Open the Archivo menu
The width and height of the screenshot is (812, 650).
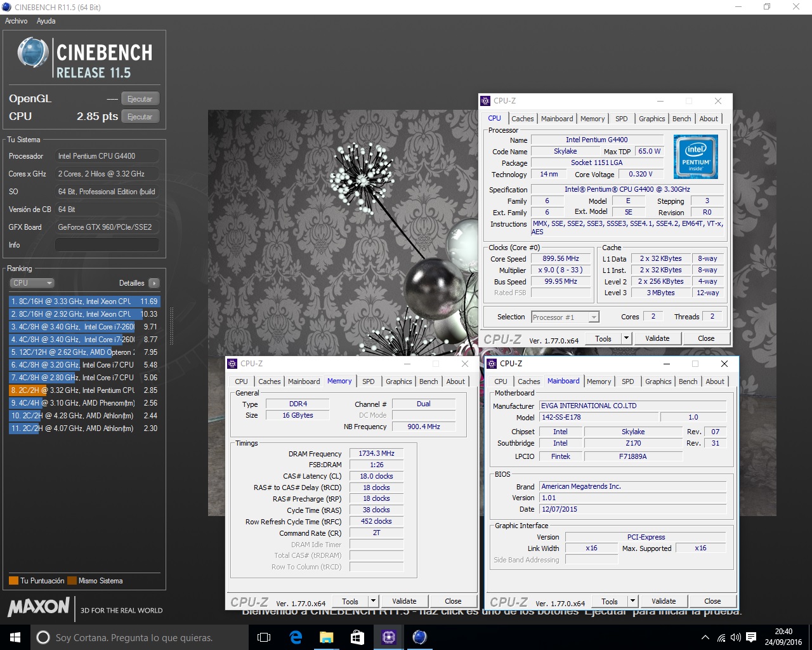click(16, 21)
